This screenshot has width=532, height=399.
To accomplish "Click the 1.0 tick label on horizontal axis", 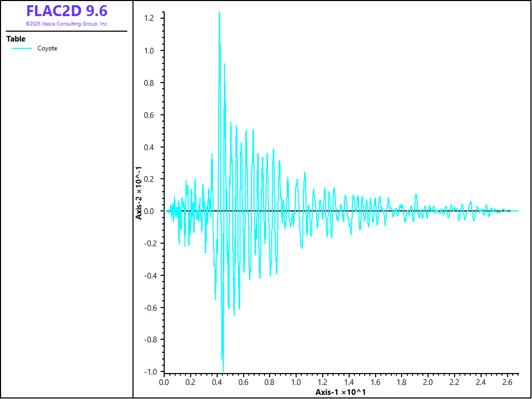I will click(296, 383).
